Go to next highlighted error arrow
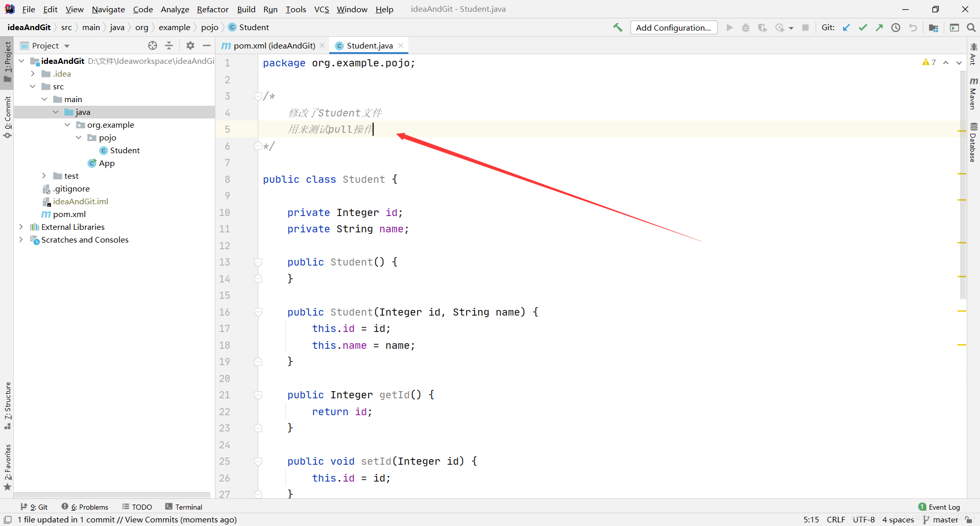This screenshot has width=980, height=526. point(959,62)
